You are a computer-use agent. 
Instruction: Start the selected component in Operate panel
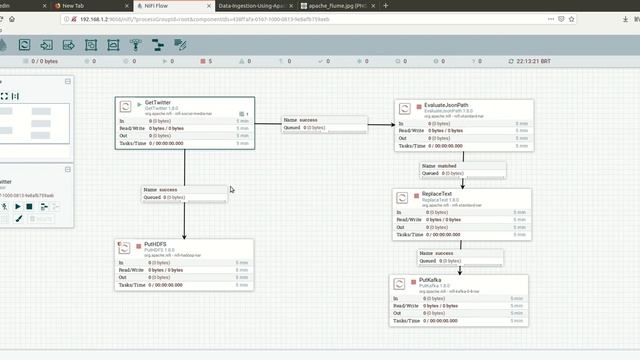tap(18, 207)
